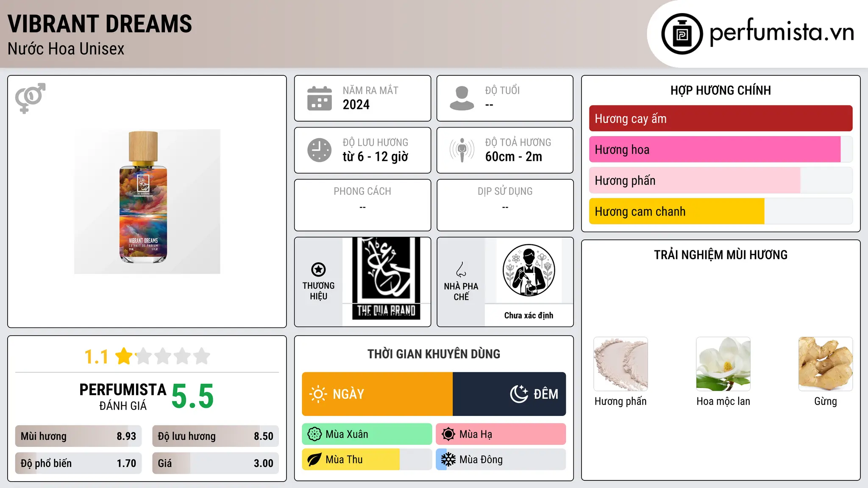868x488 pixels.
Task: Click the star badge icon above Thương hiệu
Action: (x=318, y=269)
